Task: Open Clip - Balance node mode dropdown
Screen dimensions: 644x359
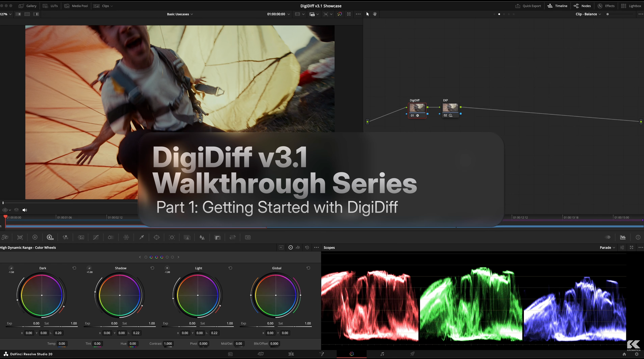Action: [588, 14]
